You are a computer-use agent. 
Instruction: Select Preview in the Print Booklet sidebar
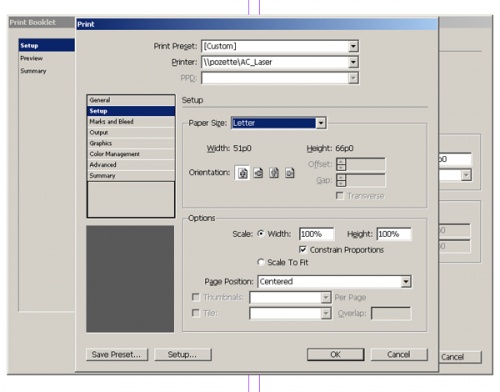(47, 58)
